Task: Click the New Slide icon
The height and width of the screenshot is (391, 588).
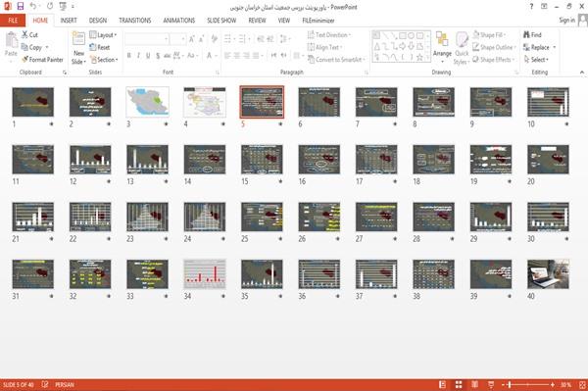Action: point(78,39)
